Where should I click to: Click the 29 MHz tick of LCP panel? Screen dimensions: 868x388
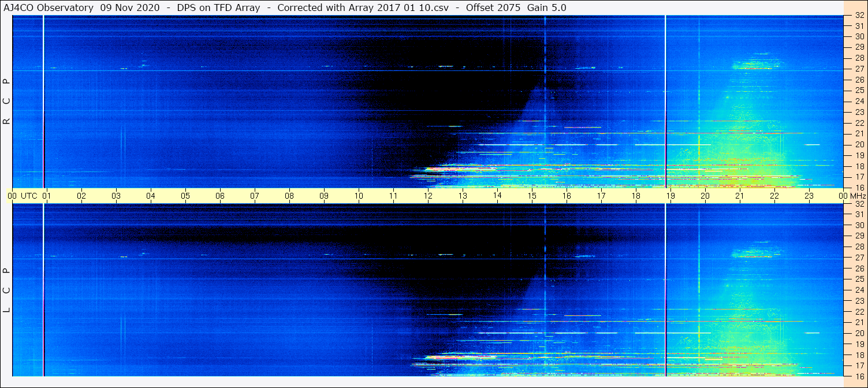pyautogui.click(x=859, y=236)
